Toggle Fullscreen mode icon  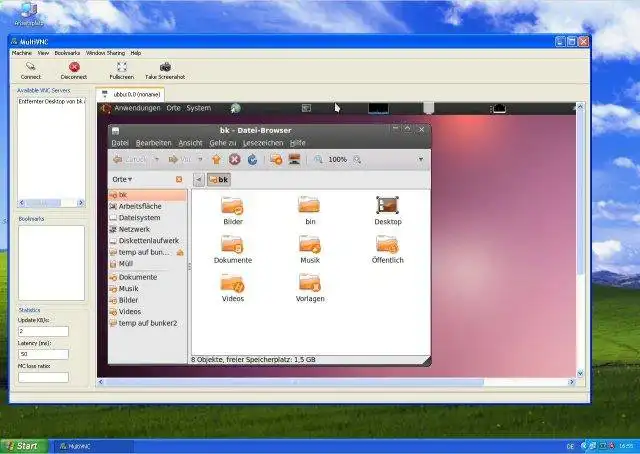122,67
